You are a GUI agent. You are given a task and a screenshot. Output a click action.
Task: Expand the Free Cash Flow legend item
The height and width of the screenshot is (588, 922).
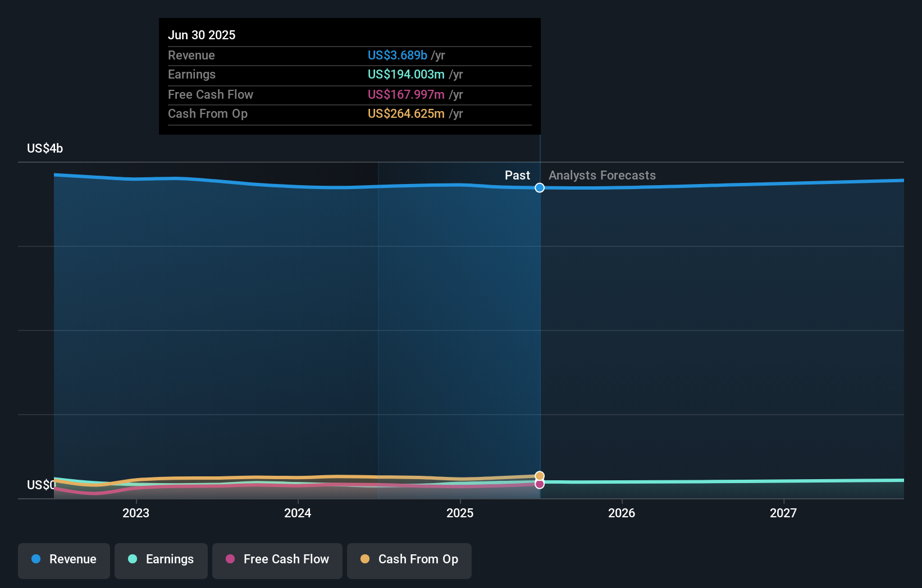(x=277, y=559)
